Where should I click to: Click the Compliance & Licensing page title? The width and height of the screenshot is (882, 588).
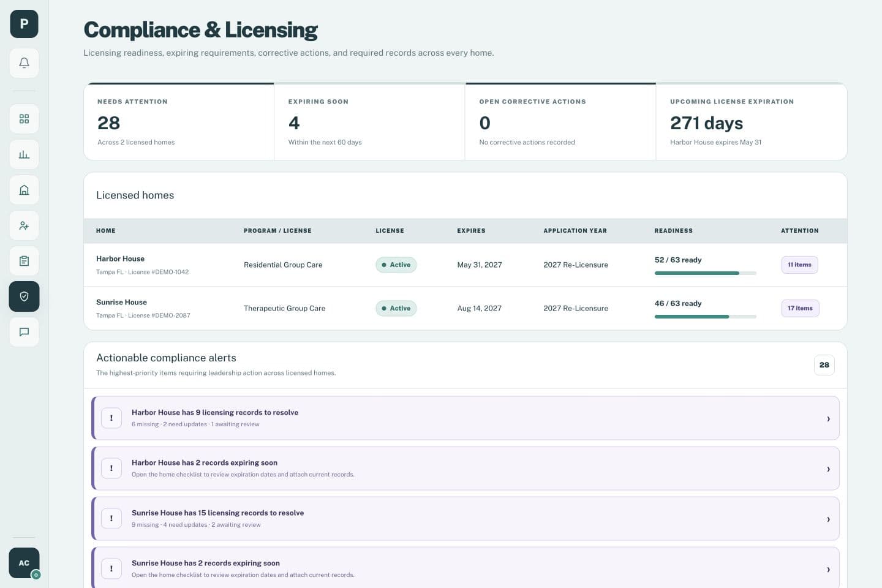click(x=200, y=30)
